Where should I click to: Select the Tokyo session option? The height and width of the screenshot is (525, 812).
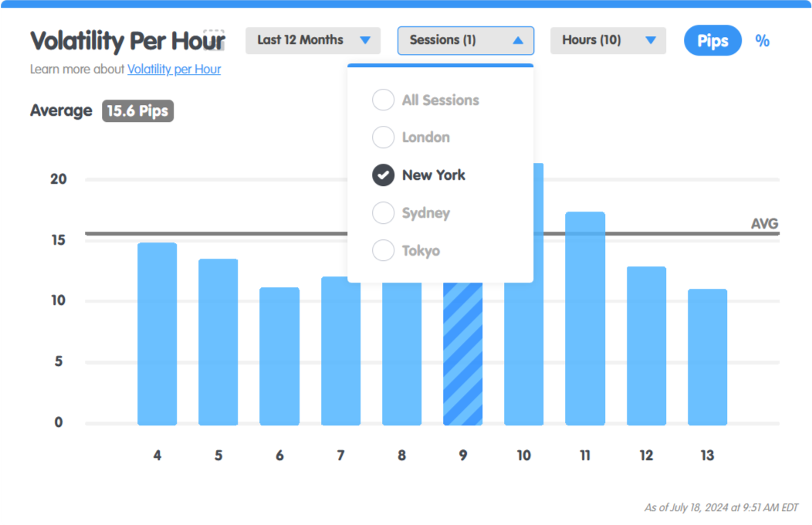(x=406, y=251)
